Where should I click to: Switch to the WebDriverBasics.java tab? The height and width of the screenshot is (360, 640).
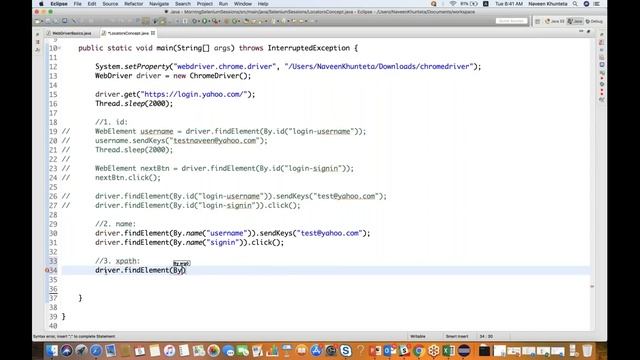(x=69, y=33)
